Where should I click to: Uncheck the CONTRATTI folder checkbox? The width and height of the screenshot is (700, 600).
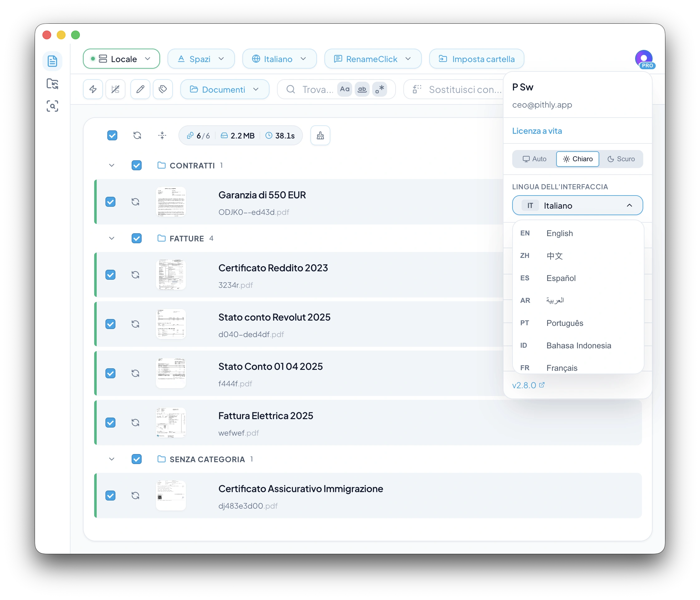[x=137, y=166]
